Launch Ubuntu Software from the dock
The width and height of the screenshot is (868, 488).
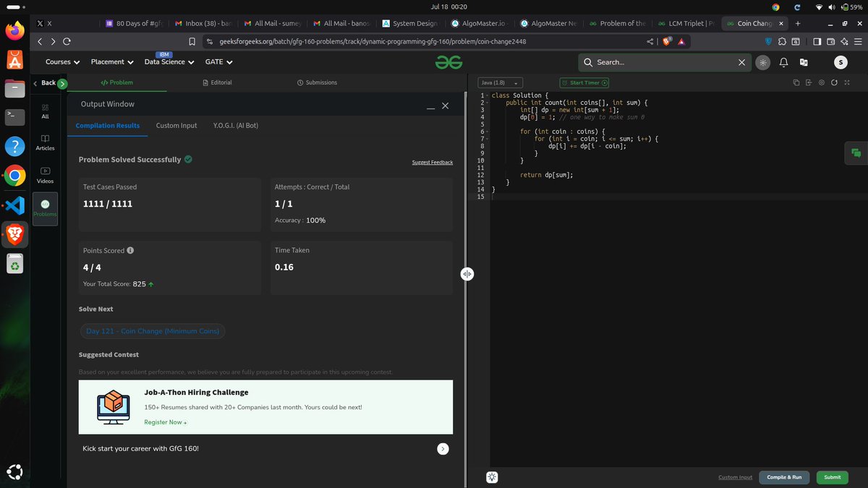14,60
